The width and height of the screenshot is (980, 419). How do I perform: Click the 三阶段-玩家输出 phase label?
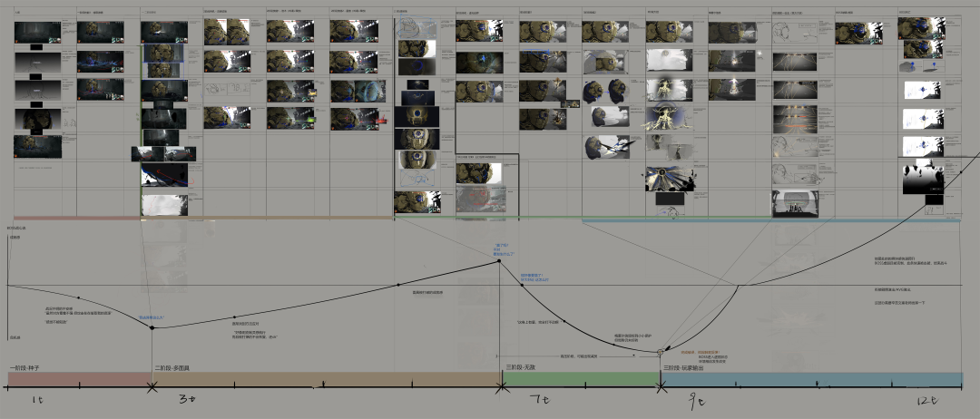click(x=684, y=368)
